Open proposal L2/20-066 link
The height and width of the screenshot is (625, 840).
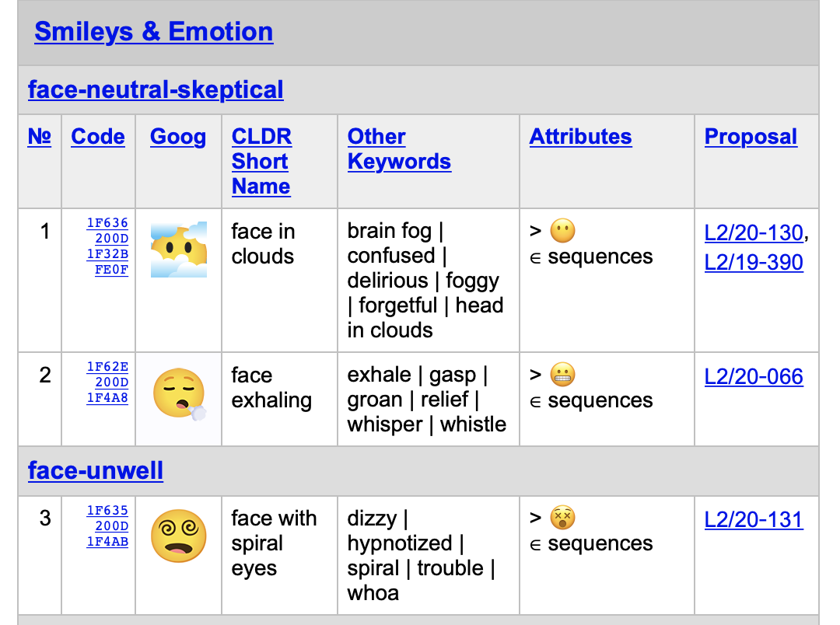[x=753, y=377]
